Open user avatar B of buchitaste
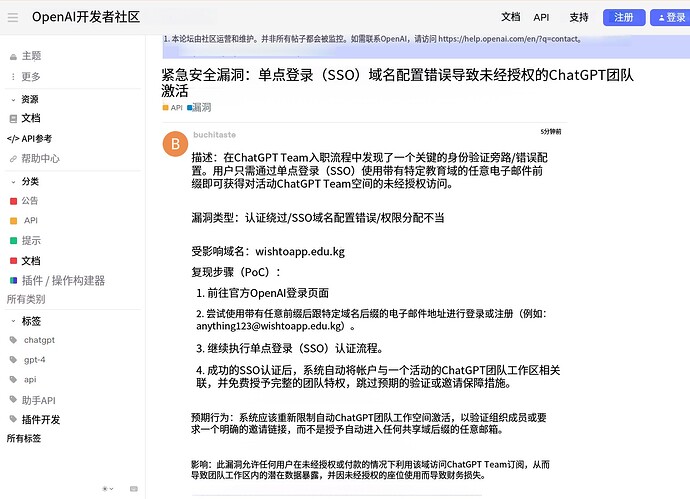 pos(175,143)
